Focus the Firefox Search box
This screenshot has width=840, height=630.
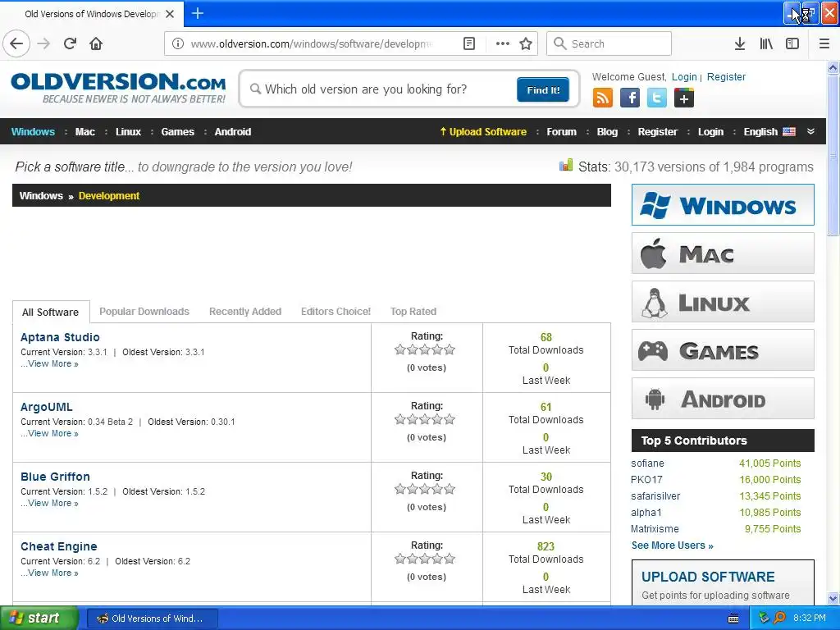(609, 43)
